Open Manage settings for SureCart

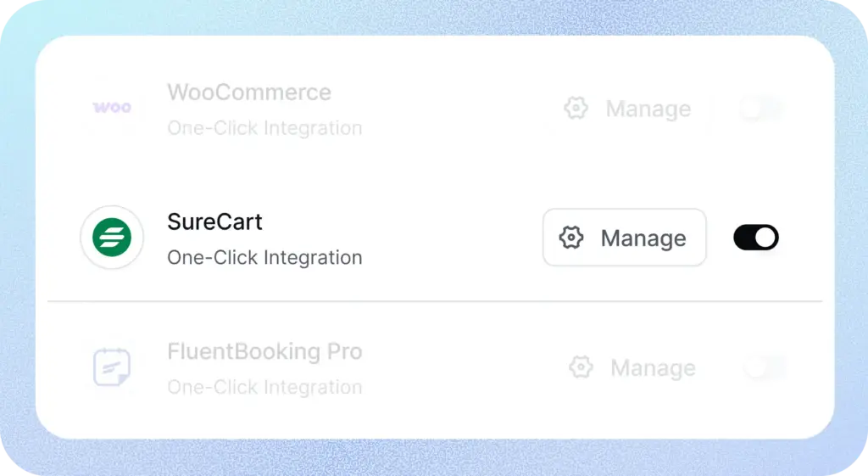(x=625, y=238)
